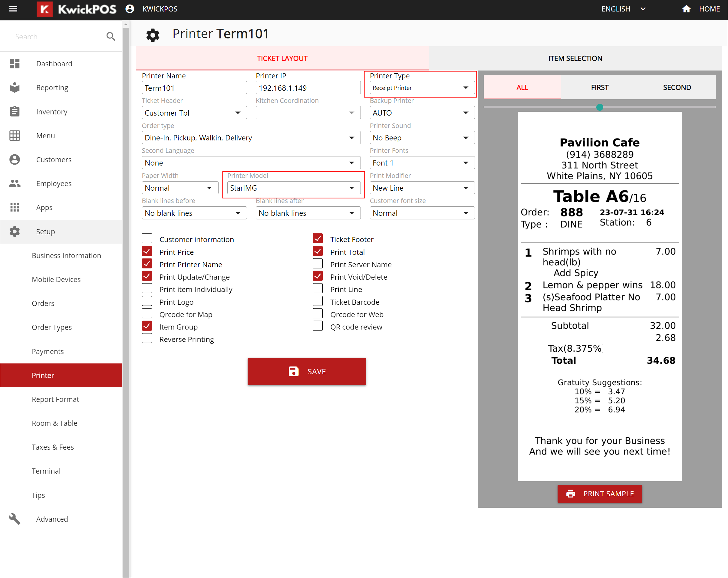Enable the Qrcode for Web checkbox
The width and height of the screenshot is (728, 578).
click(318, 314)
